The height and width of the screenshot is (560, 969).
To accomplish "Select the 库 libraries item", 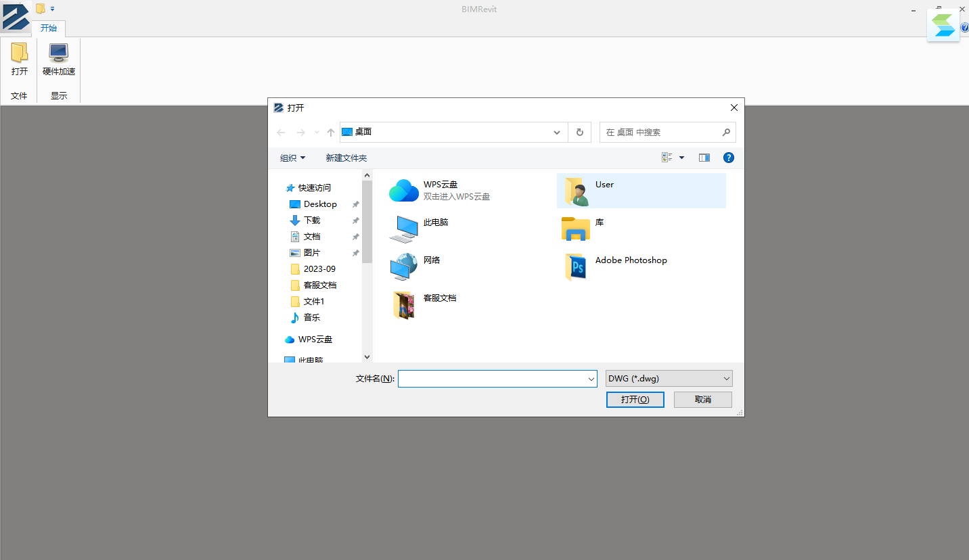I will coord(641,229).
